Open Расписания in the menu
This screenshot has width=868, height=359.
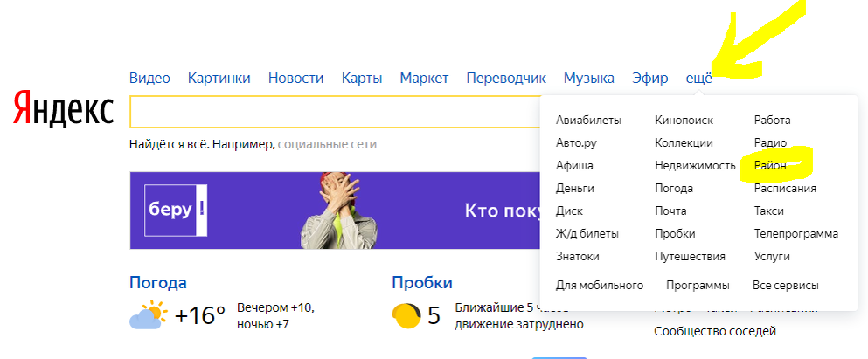point(785,188)
